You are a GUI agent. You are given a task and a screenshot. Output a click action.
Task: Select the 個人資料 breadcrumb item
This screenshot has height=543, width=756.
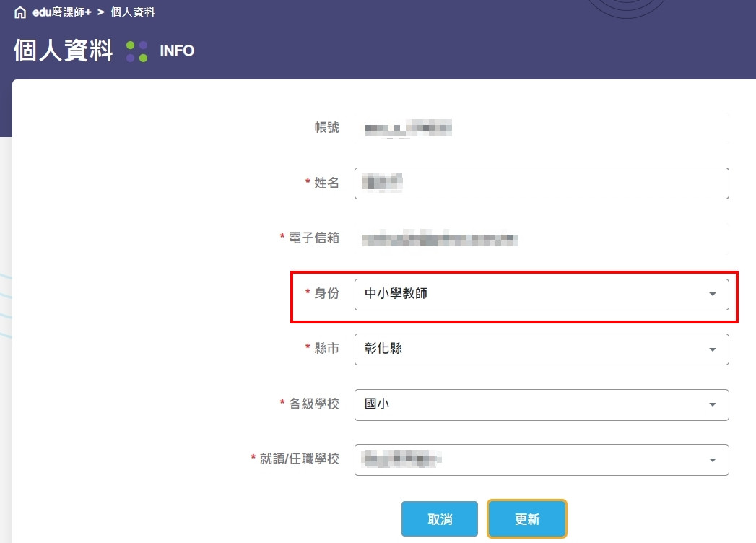click(132, 13)
